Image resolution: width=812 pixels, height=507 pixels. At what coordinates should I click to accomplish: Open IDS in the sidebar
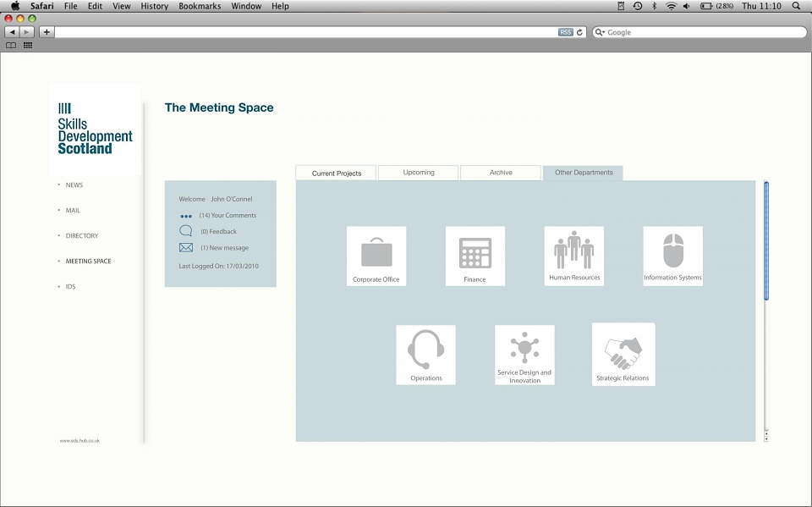coord(70,287)
